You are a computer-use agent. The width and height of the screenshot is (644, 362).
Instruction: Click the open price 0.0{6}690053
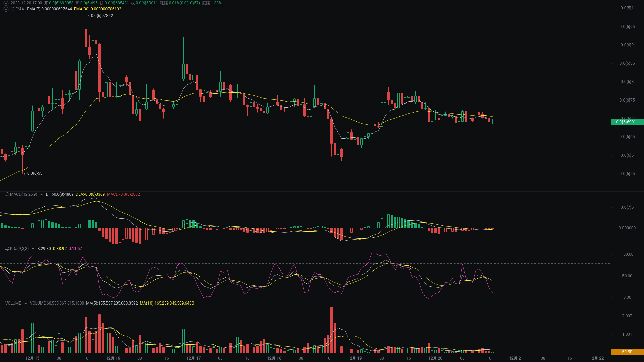61,3
